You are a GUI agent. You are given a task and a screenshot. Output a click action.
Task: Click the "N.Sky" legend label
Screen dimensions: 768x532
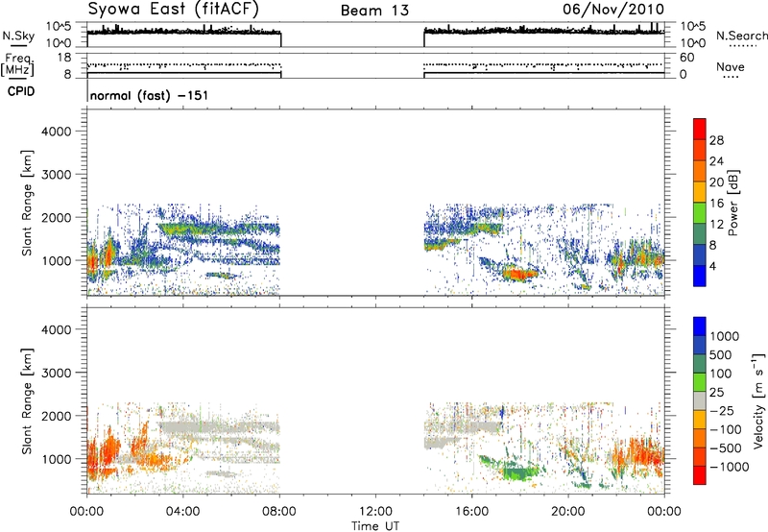coord(18,36)
